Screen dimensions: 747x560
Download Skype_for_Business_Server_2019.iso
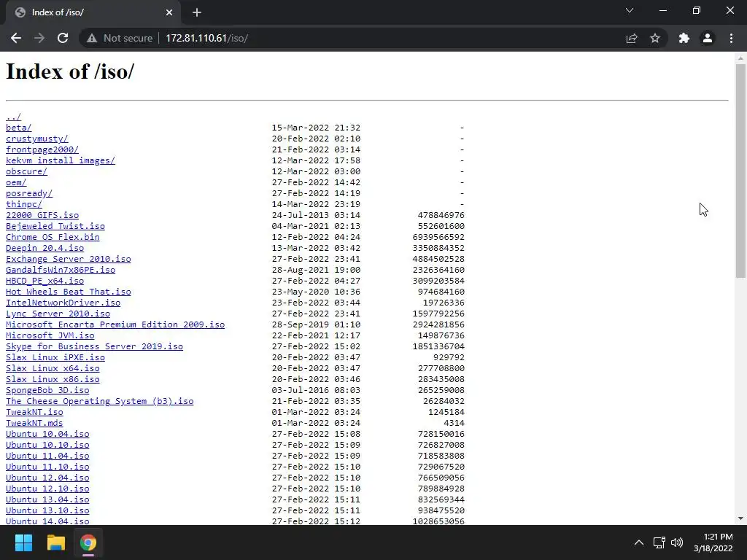coord(94,346)
